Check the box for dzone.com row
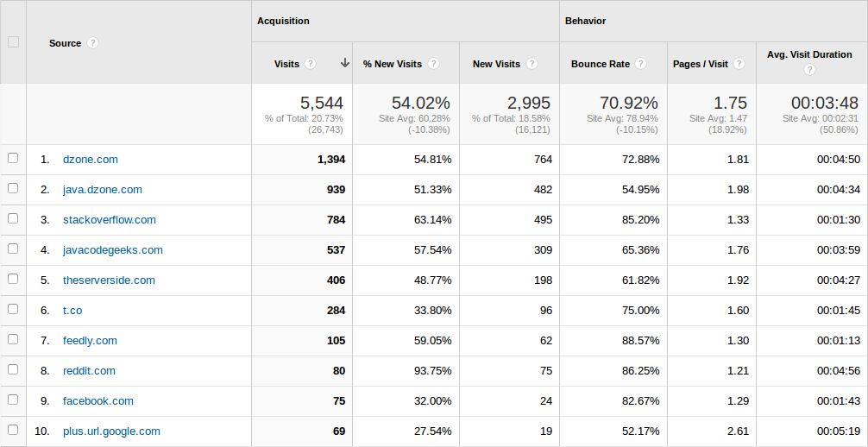The height and width of the screenshot is (447, 868). 13,159
